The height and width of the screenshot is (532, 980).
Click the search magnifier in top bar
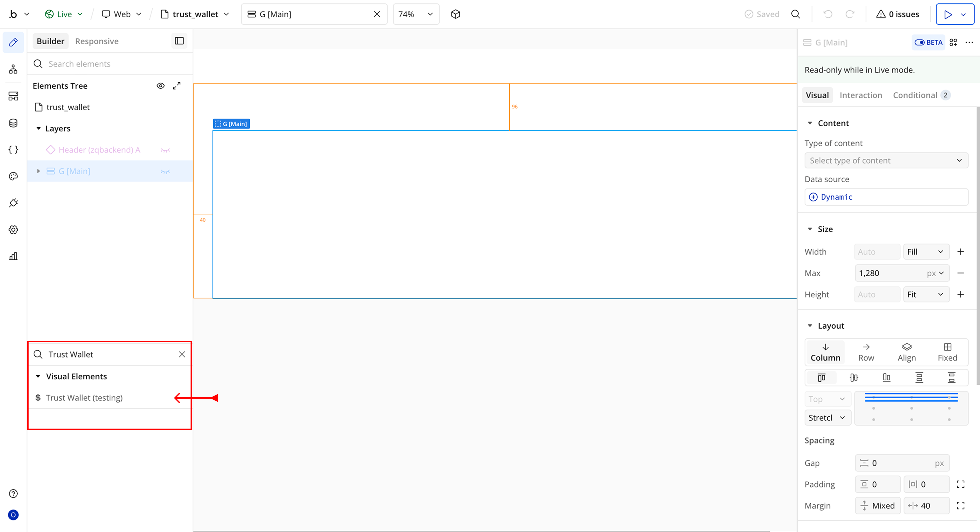coord(796,14)
